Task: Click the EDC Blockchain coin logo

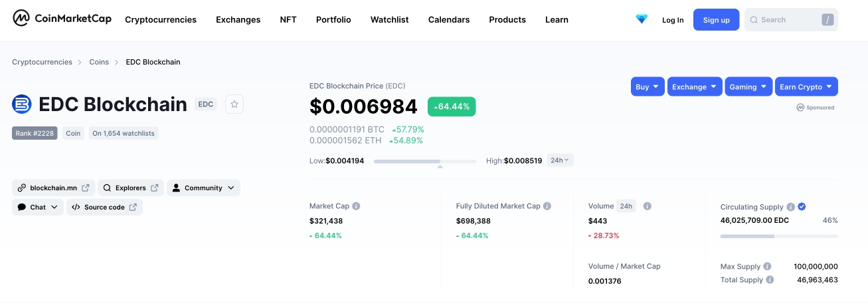Action: point(22,104)
